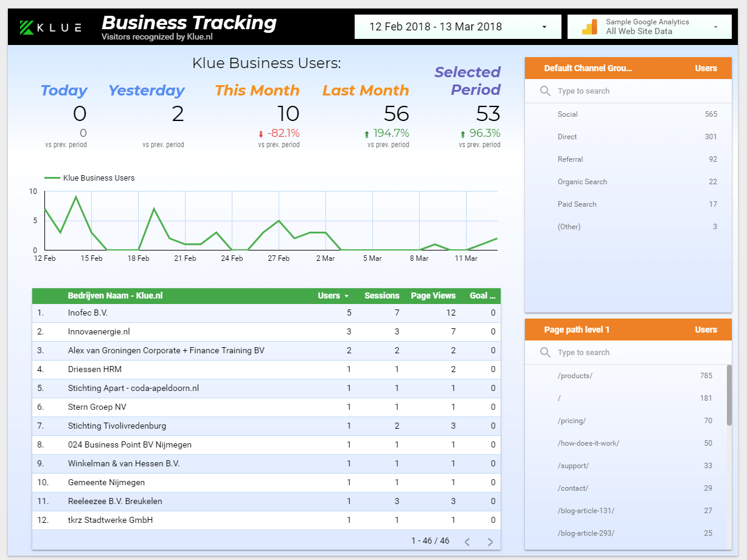
Task: Click the Business Tracking title
Action: 189,22
